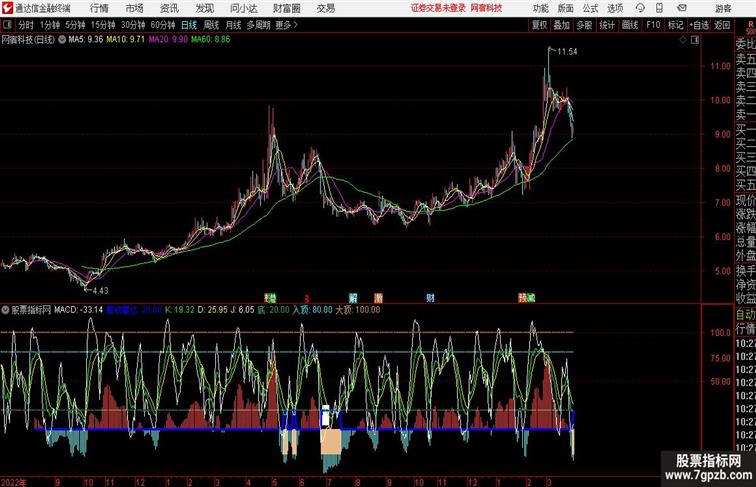Click the 4.43 low price label
Viewport: 756px width, 487px height.
[100, 290]
